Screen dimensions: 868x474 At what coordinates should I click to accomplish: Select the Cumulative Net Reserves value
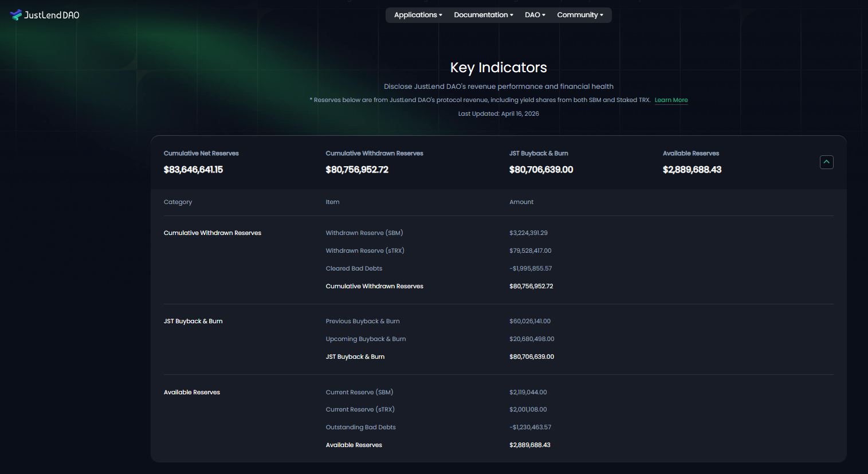(193, 170)
